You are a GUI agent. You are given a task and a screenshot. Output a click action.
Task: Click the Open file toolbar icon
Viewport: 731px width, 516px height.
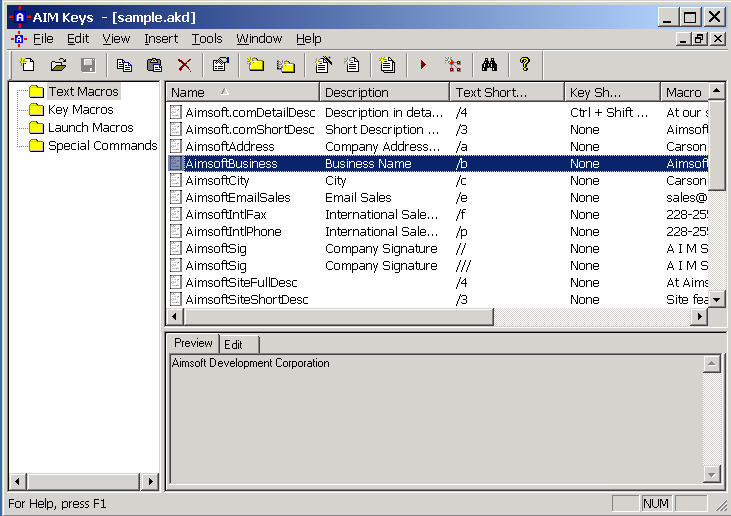click(x=58, y=65)
